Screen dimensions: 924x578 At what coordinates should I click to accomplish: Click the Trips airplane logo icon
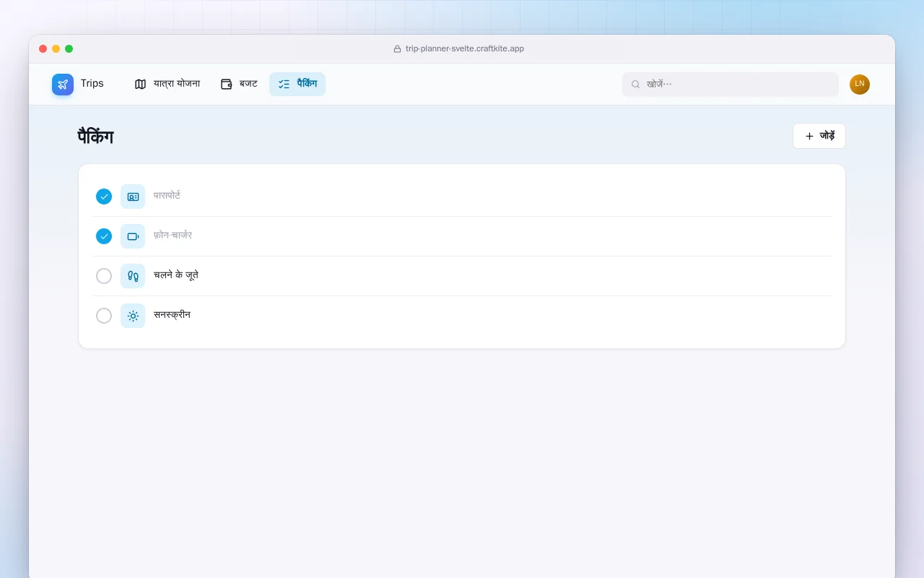click(63, 85)
